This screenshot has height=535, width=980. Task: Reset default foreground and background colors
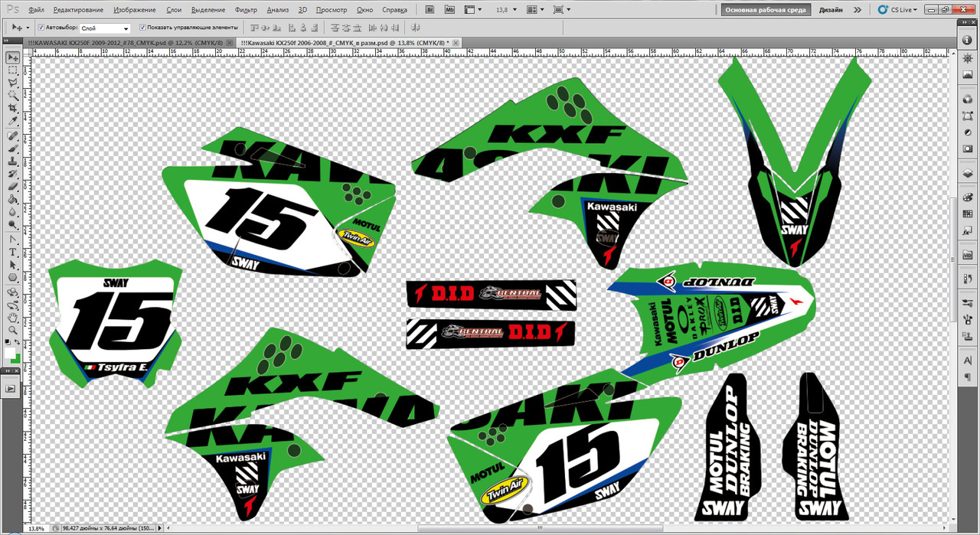pos(7,342)
